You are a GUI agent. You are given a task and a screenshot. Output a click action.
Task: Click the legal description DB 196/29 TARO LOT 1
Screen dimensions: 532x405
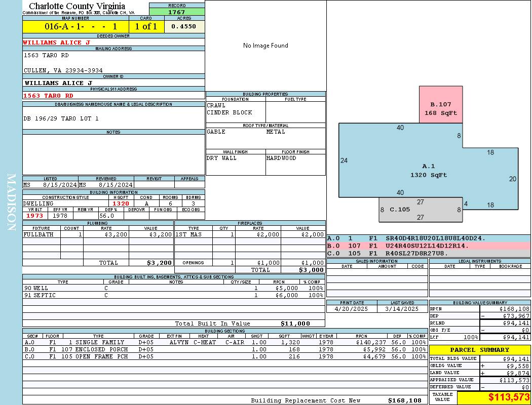point(61,118)
